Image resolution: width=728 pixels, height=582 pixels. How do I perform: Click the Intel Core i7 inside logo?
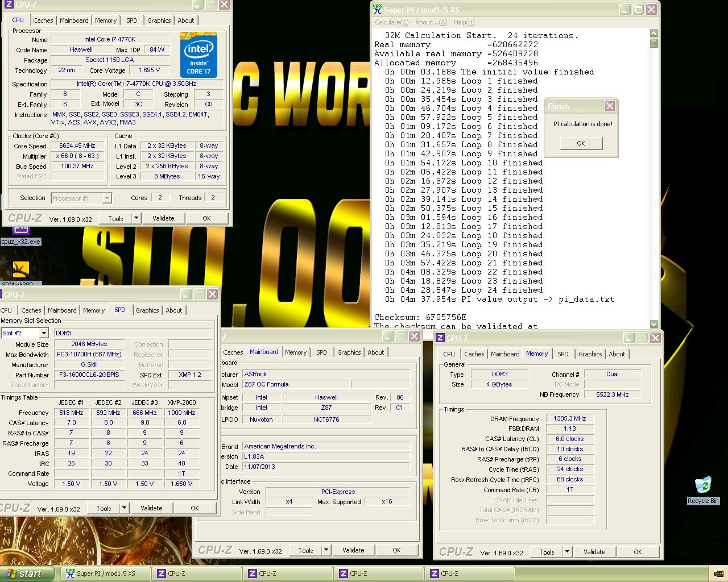[x=198, y=55]
